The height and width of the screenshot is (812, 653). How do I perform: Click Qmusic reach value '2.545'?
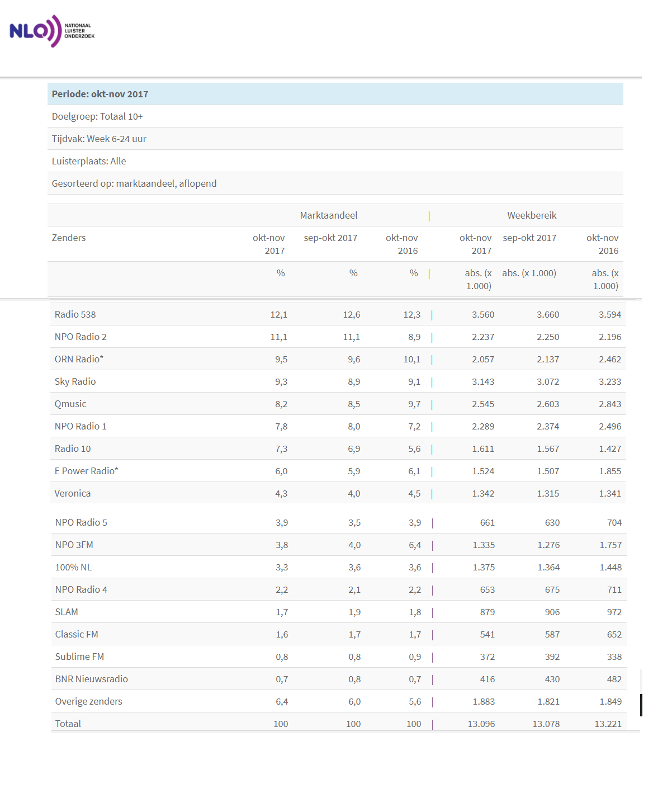pos(483,404)
